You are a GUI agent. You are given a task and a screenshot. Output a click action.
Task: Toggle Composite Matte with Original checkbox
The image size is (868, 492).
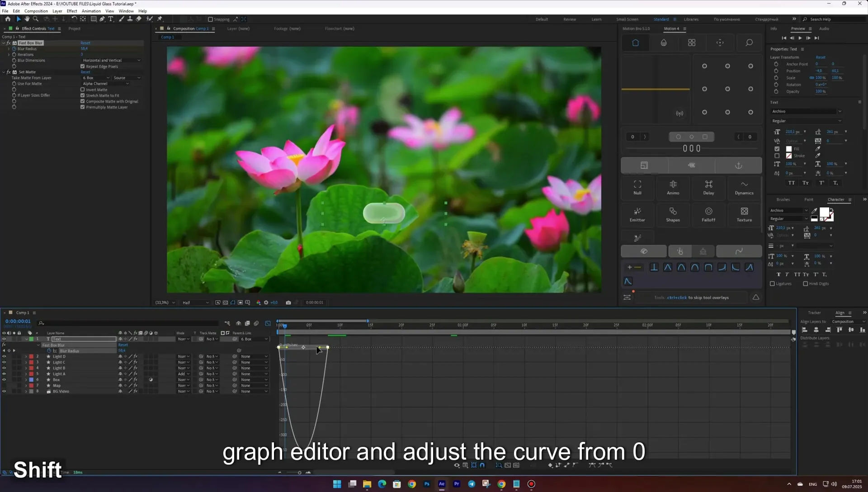tap(82, 101)
